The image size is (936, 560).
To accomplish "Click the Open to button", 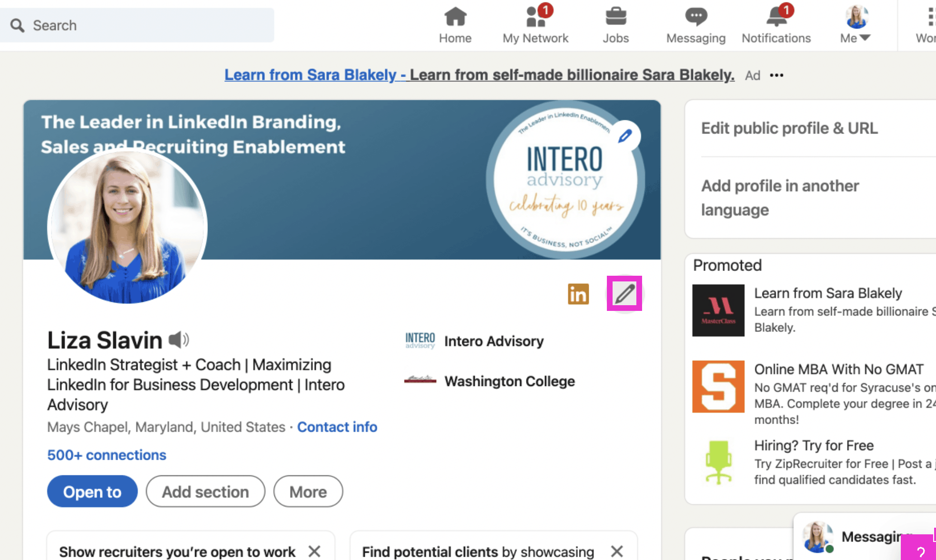I will 92,492.
